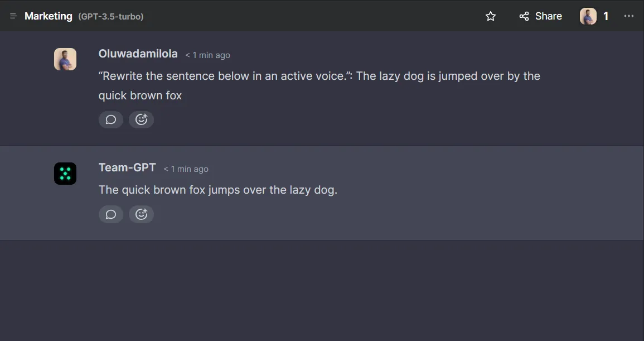The image size is (644, 341).
Task: Click the timestamp on Oluwadamilola's message
Action: (x=207, y=55)
